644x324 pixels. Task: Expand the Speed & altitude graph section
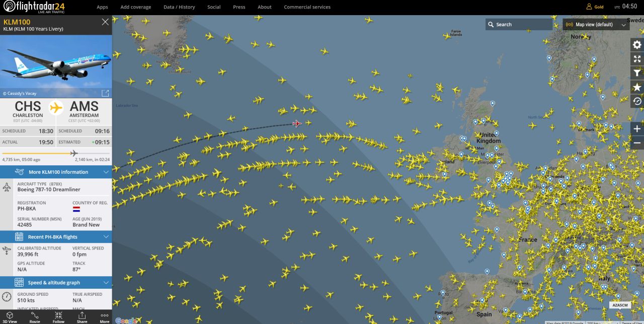click(56, 283)
